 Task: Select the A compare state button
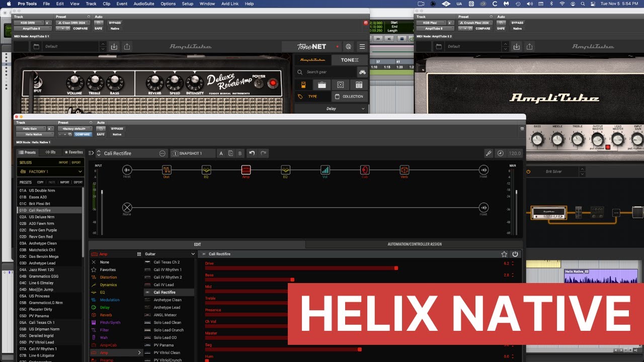pos(221,153)
